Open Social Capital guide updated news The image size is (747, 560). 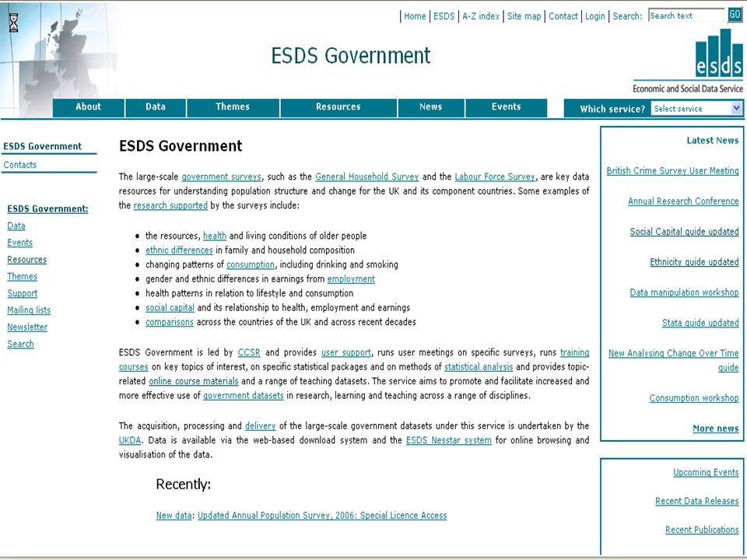tap(685, 232)
